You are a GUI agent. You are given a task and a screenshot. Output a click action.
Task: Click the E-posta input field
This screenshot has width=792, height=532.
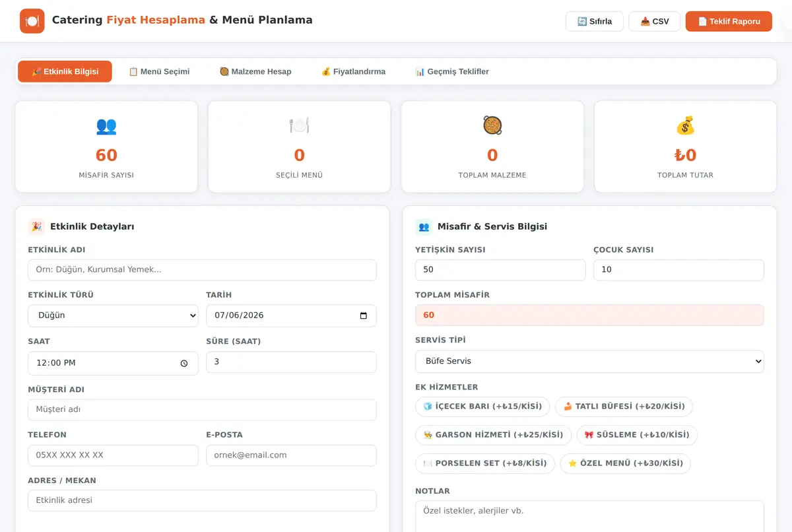pyautogui.click(x=291, y=455)
